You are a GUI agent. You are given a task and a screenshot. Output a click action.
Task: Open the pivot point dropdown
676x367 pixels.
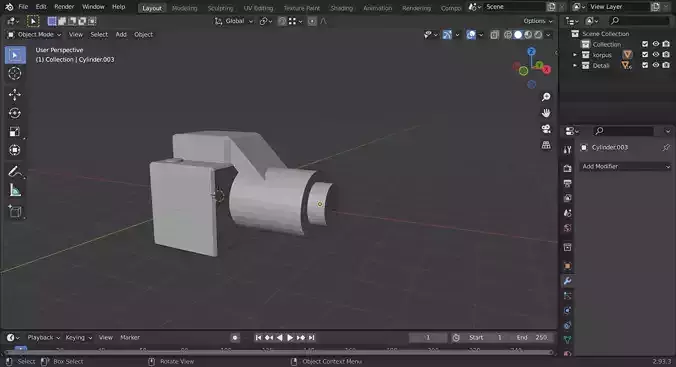pyautogui.click(x=265, y=21)
